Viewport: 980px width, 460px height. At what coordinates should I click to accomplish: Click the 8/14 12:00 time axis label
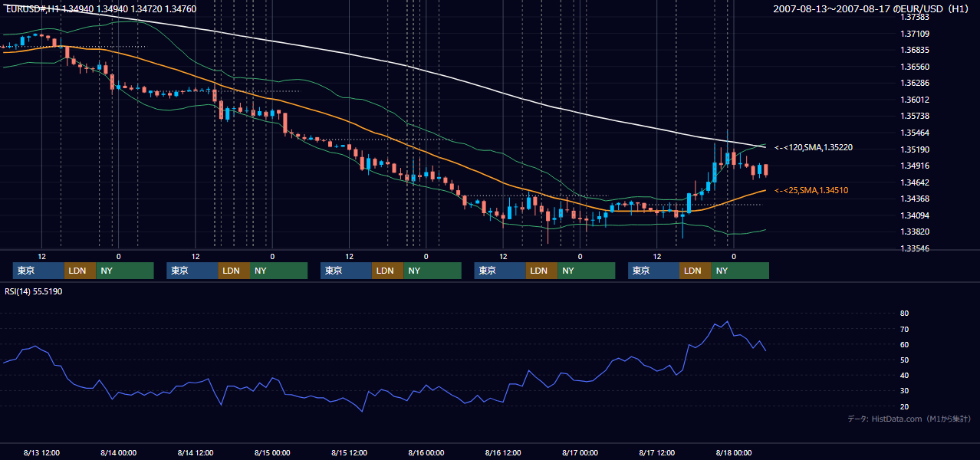point(195,452)
